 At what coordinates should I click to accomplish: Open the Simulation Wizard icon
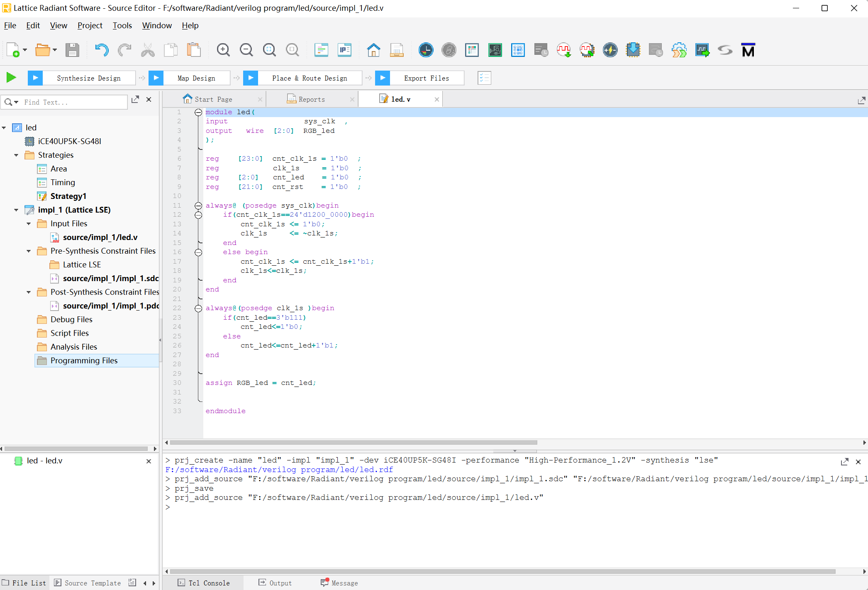pyautogui.click(x=702, y=50)
